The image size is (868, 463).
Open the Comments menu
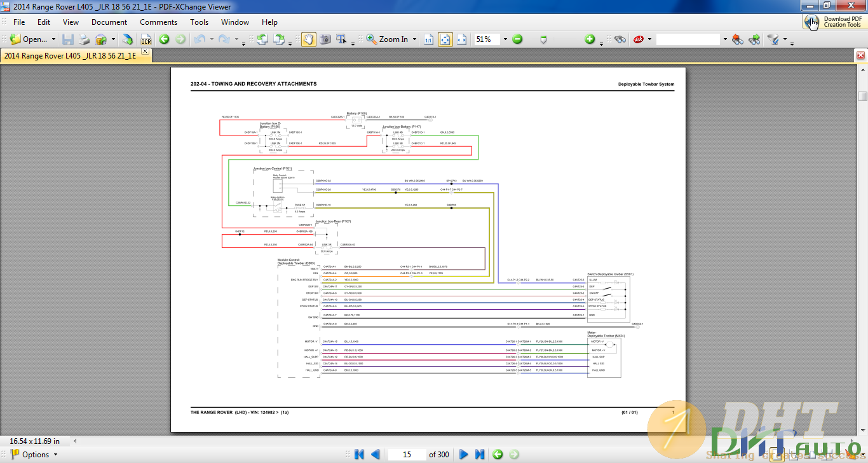click(x=159, y=22)
